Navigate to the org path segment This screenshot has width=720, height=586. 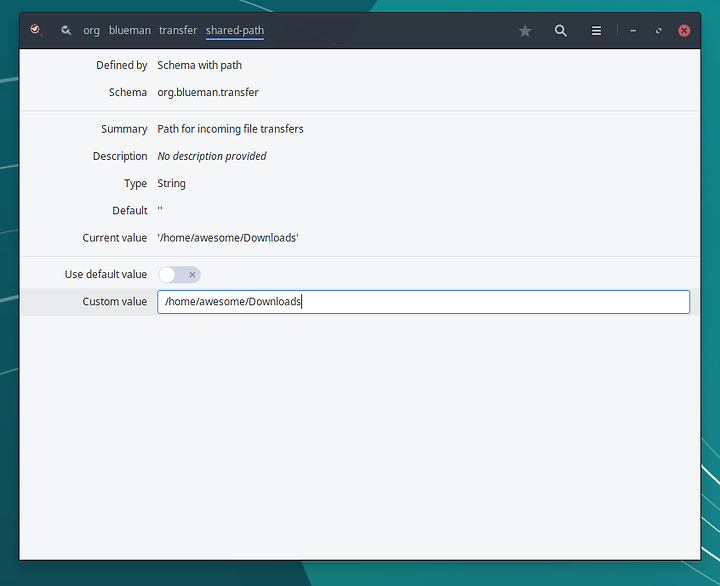pyautogui.click(x=91, y=30)
